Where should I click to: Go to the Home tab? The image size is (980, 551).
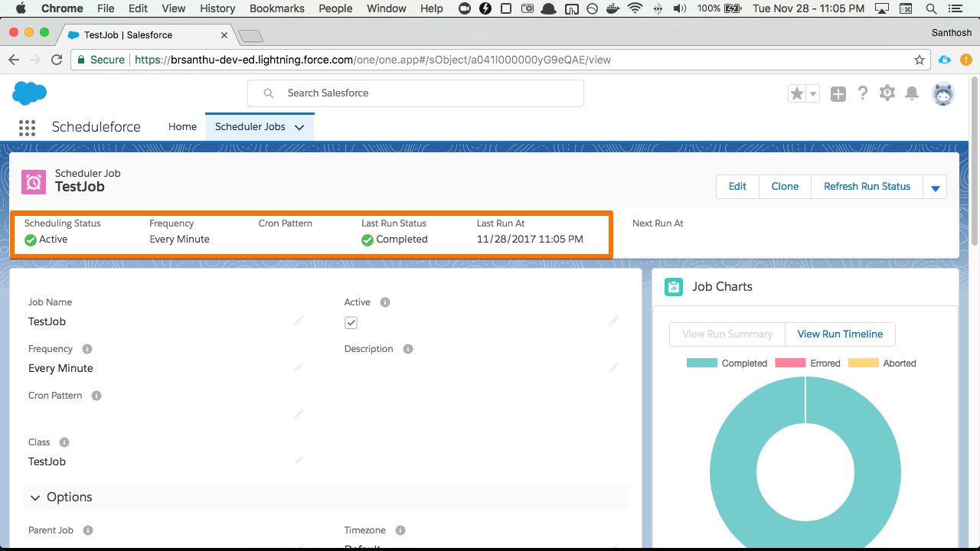[x=182, y=127]
